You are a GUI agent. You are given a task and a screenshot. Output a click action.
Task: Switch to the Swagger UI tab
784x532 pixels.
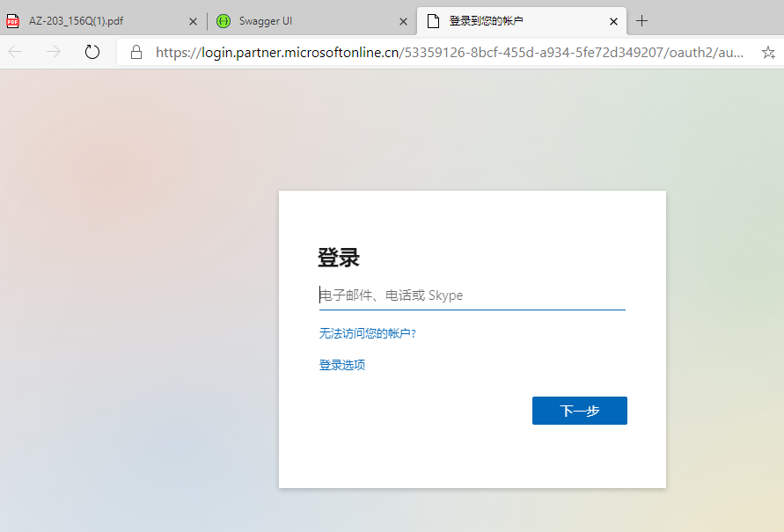311,21
